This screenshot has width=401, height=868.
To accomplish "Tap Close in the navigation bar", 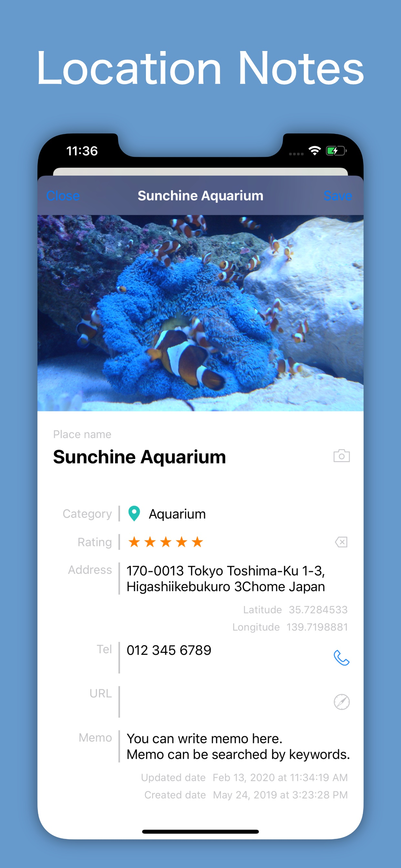I will coord(63,196).
